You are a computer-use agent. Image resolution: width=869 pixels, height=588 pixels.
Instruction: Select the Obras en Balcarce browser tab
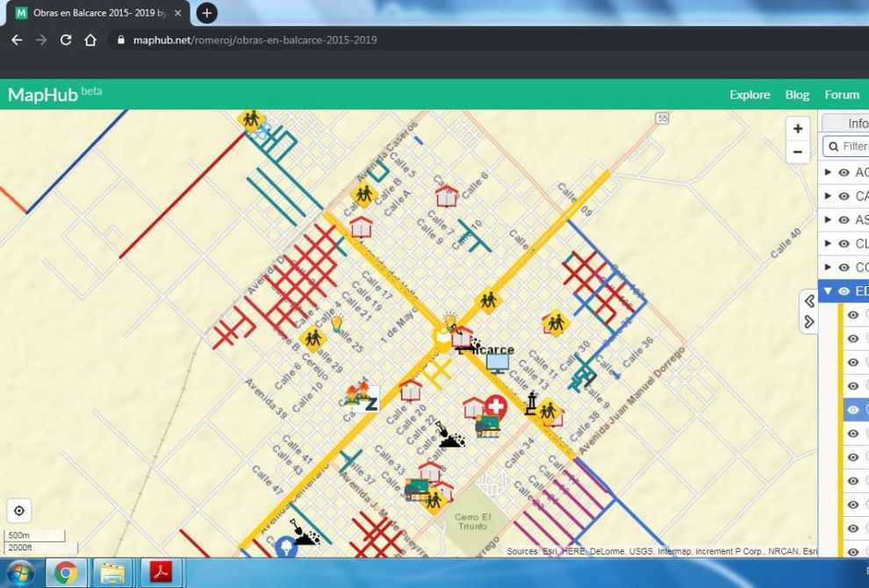click(x=98, y=13)
